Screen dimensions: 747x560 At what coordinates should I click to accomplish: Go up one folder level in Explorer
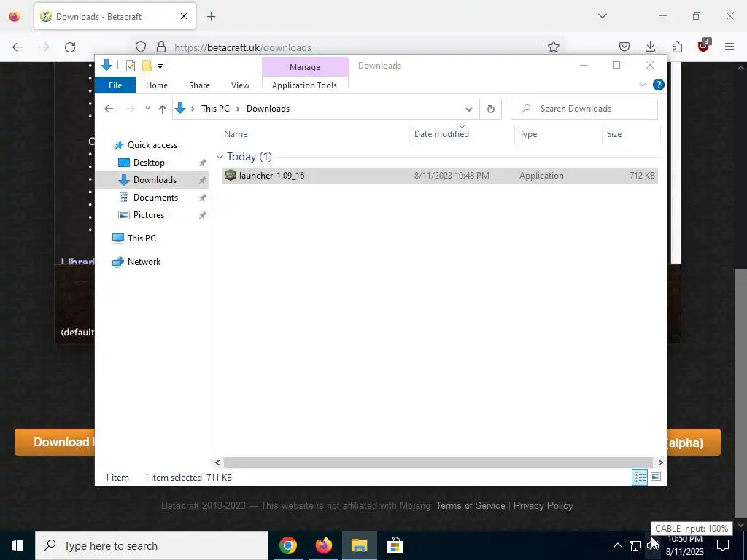click(x=163, y=109)
